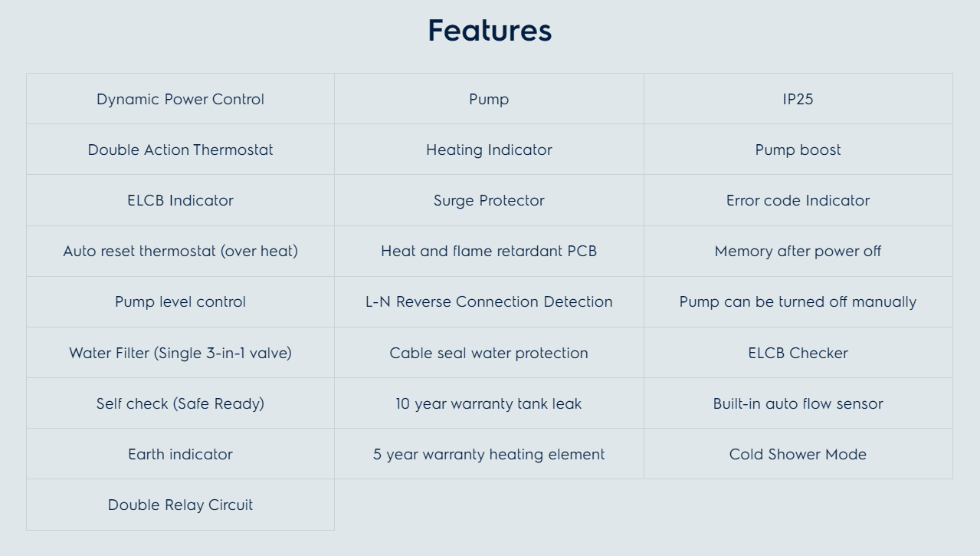The image size is (980, 556).
Task: Click the Surge Protector cell
Action: pyautogui.click(x=489, y=201)
